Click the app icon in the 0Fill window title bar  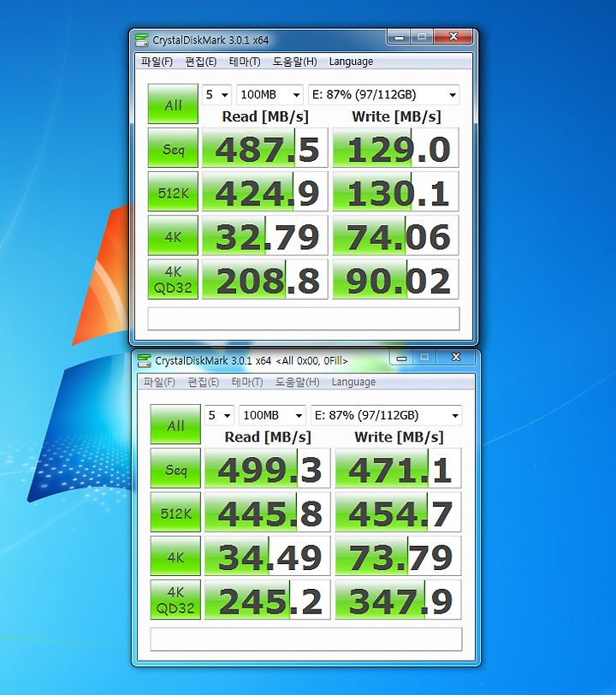point(145,361)
